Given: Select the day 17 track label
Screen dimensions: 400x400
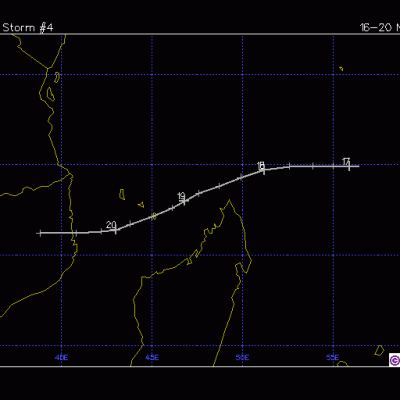Looking at the screenshot, I should [346, 161].
